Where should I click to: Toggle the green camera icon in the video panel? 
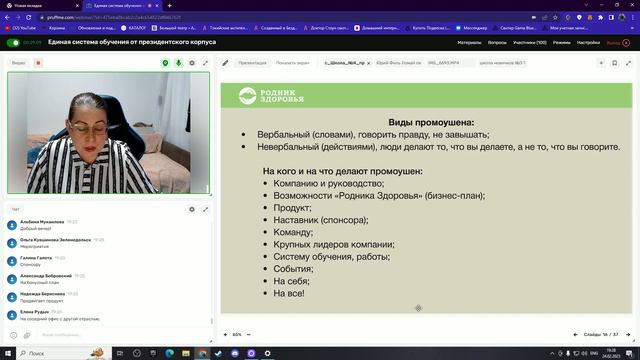tap(165, 63)
